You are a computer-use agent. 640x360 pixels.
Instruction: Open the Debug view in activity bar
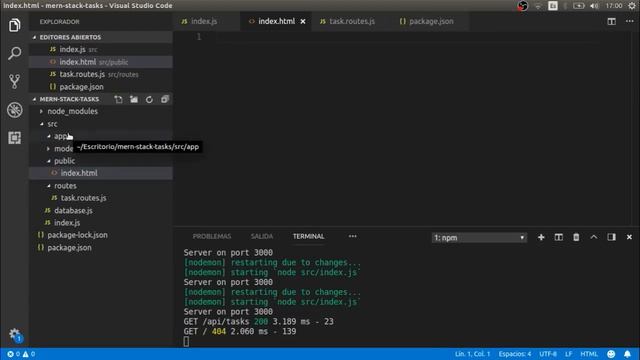[15, 110]
